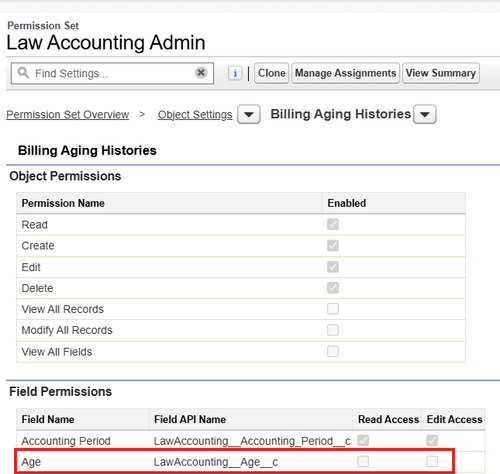This screenshot has height=474, width=500.
Task: Click the View All Records row label
Action: point(63,309)
